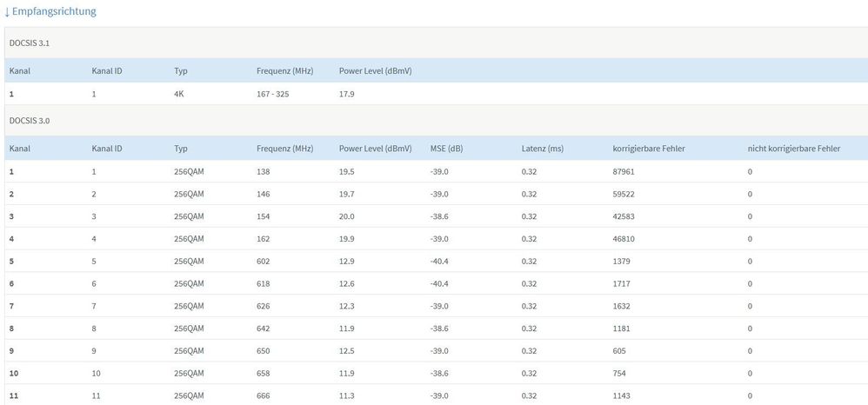Click frequency value 666
The height and width of the screenshot is (405, 868).
pyautogui.click(x=264, y=395)
